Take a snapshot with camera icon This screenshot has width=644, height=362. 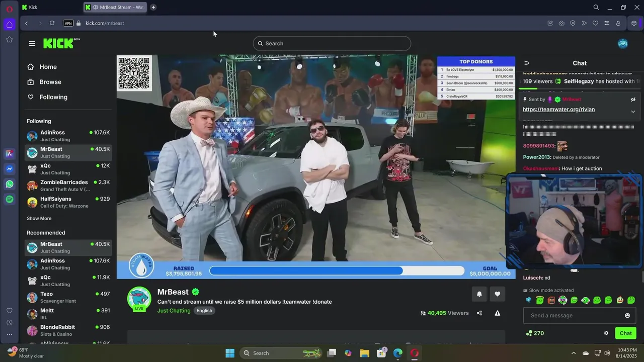pos(561,23)
